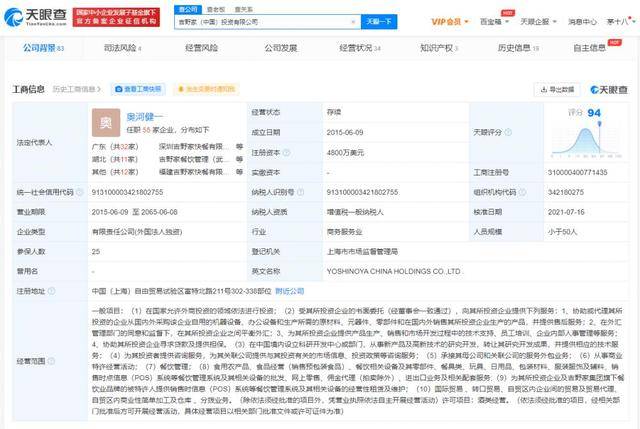Open 消息中心 in the header

coord(582,21)
